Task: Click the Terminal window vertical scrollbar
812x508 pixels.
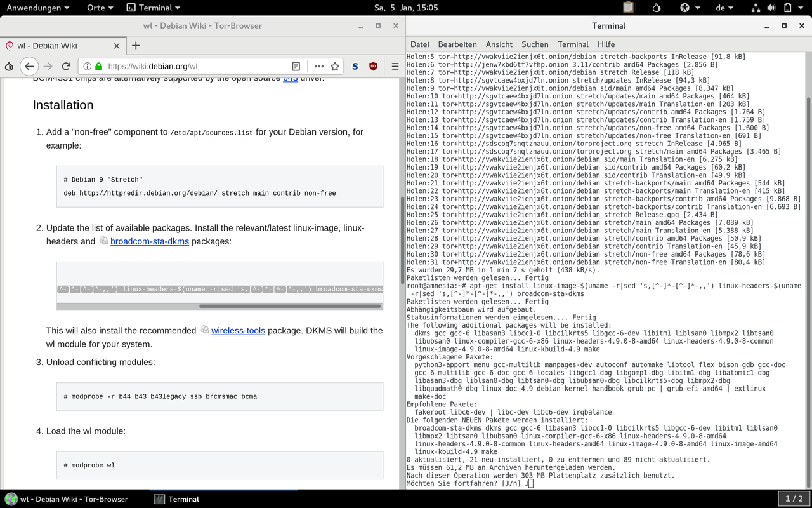Action: click(x=808, y=292)
